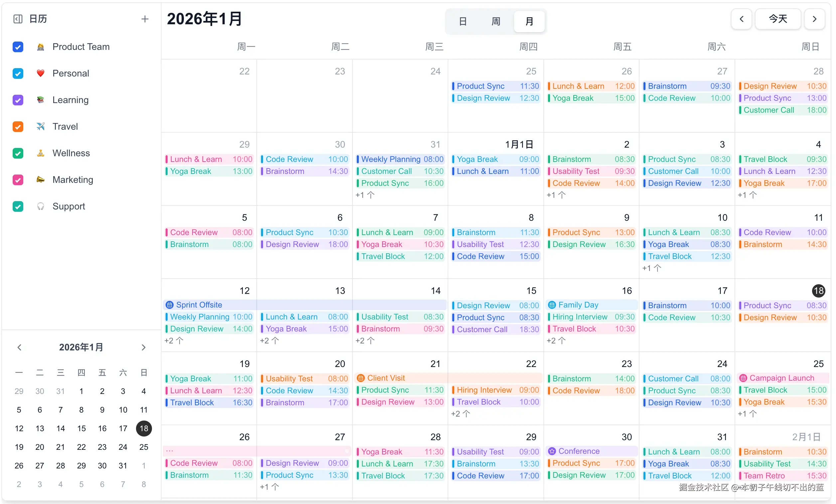Screen dimensions: 836x504
Task: Open the Family Day event on the 16th
Action: click(578, 305)
